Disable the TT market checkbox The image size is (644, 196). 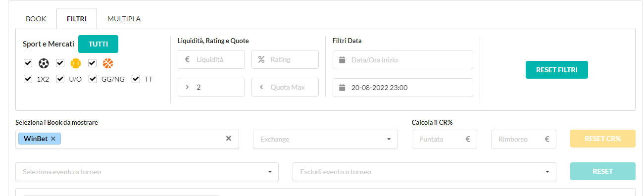[136, 79]
